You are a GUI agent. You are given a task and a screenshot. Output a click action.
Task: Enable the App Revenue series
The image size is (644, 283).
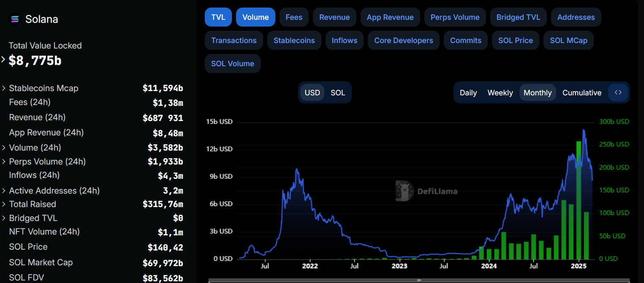point(390,17)
